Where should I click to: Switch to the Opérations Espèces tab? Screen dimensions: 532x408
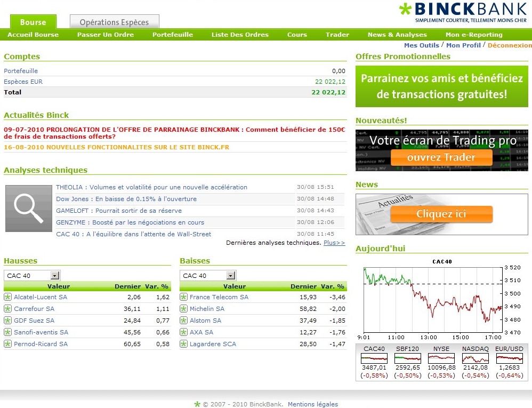(114, 22)
